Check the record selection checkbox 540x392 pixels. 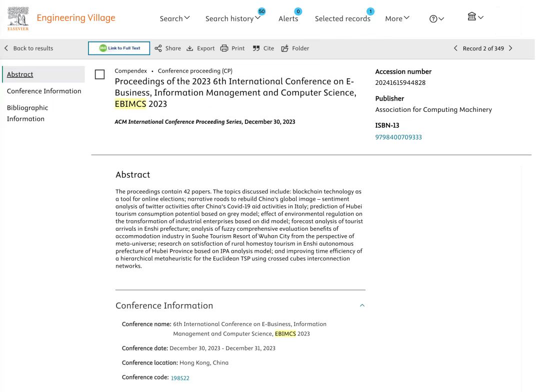tap(99, 74)
